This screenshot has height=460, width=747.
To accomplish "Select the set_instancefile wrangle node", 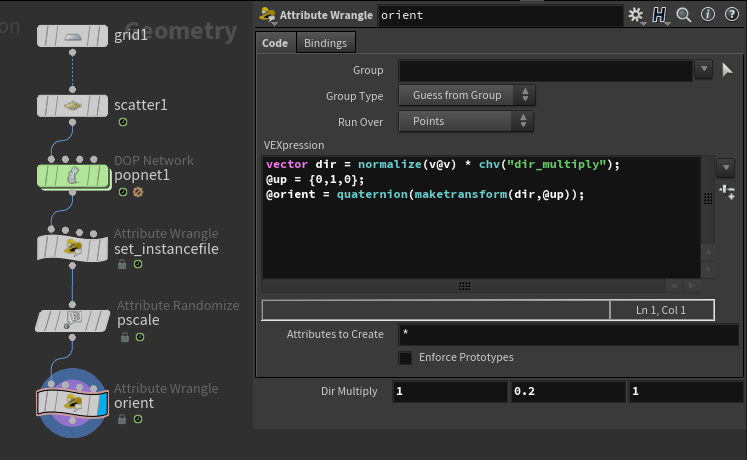I will coord(72,248).
